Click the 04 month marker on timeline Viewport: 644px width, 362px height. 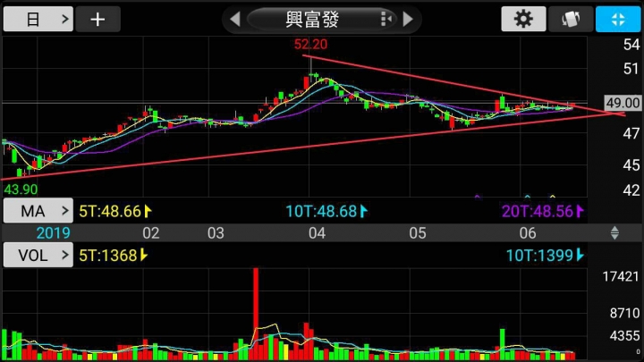coord(317,233)
